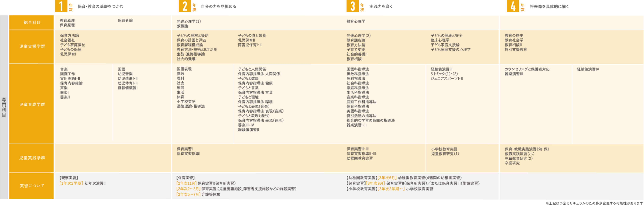Image resolution: width=644 pixels, height=205 pixels.
Task: Click the 特別支援教育 course in year 4
Action: tap(516, 50)
